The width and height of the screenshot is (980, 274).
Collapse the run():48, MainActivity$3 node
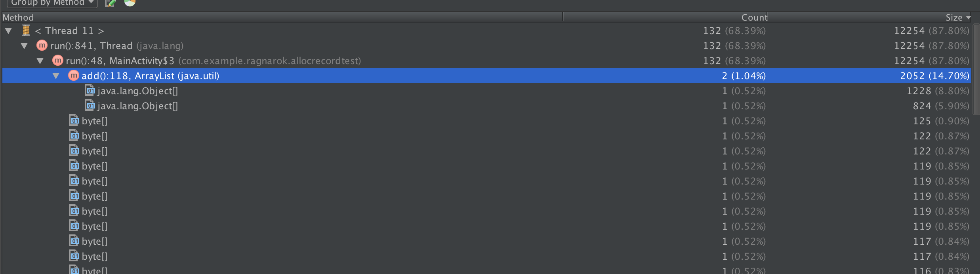[x=40, y=61]
